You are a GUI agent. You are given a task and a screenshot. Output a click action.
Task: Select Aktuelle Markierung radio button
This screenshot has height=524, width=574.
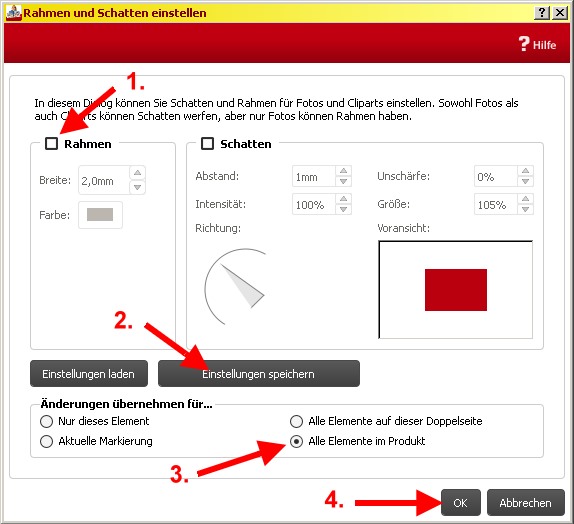point(46,441)
